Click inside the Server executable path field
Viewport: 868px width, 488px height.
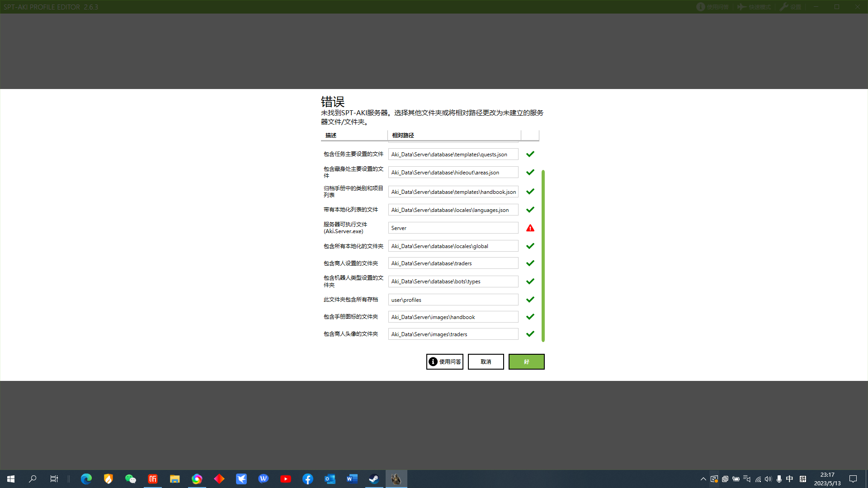click(x=453, y=228)
